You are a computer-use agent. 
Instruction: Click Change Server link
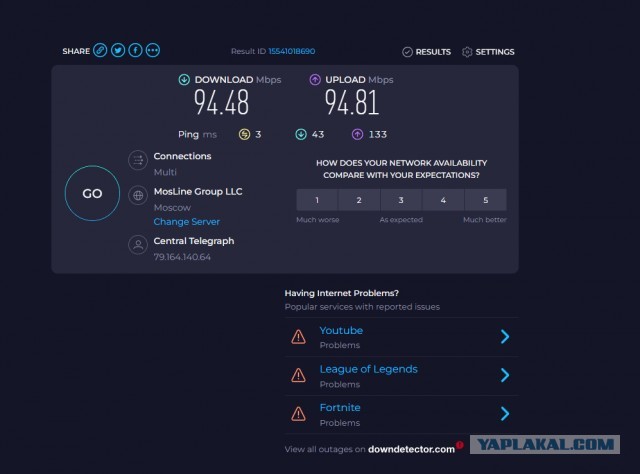click(x=187, y=222)
